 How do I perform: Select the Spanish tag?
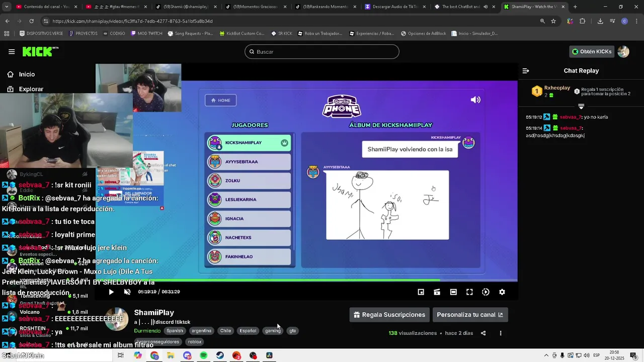click(175, 331)
